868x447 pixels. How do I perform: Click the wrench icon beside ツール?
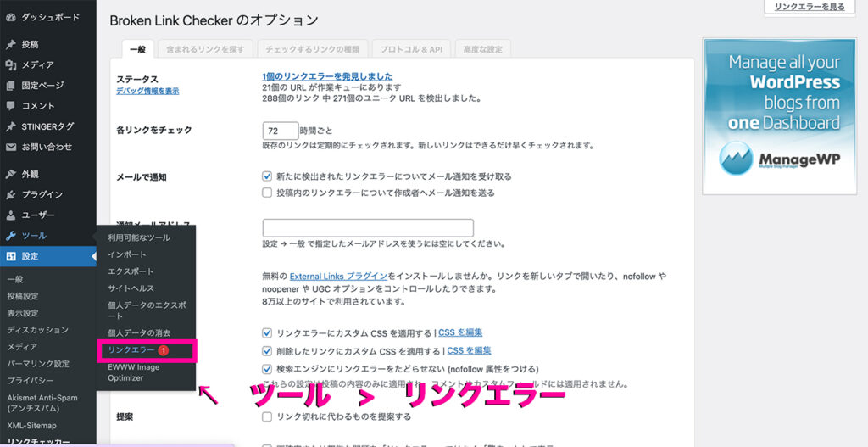point(10,236)
